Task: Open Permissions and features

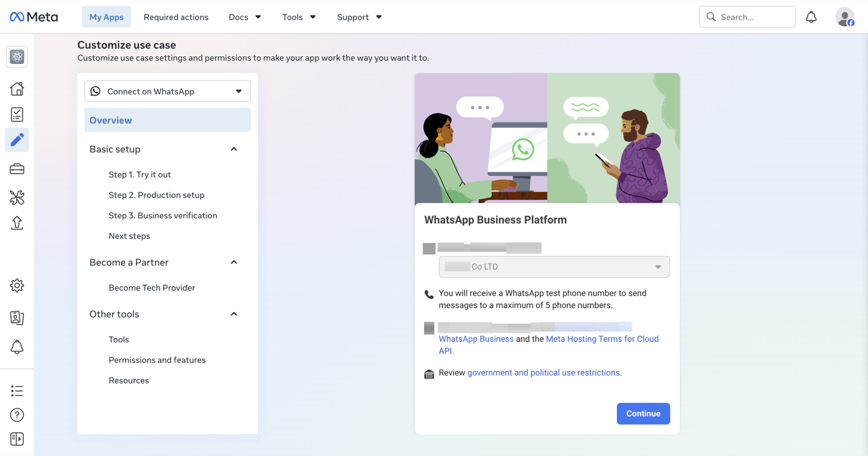Action: pos(157,360)
